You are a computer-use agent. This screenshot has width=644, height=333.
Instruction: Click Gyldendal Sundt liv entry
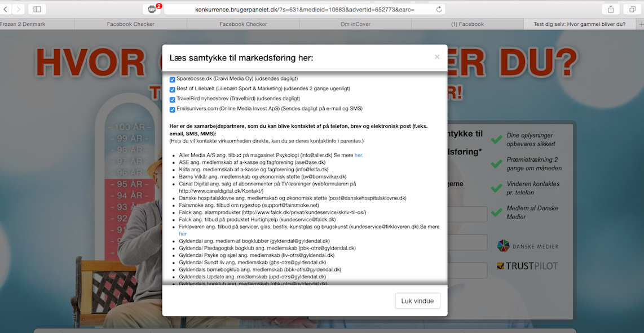point(253,263)
